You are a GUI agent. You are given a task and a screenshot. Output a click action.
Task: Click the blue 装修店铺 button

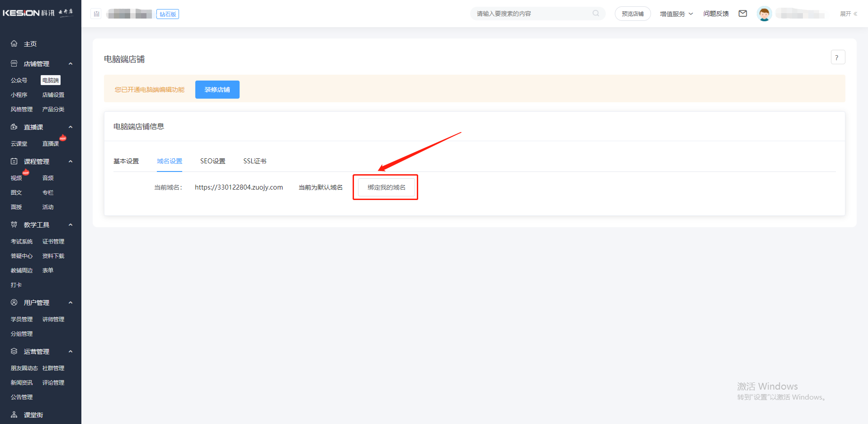[217, 90]
